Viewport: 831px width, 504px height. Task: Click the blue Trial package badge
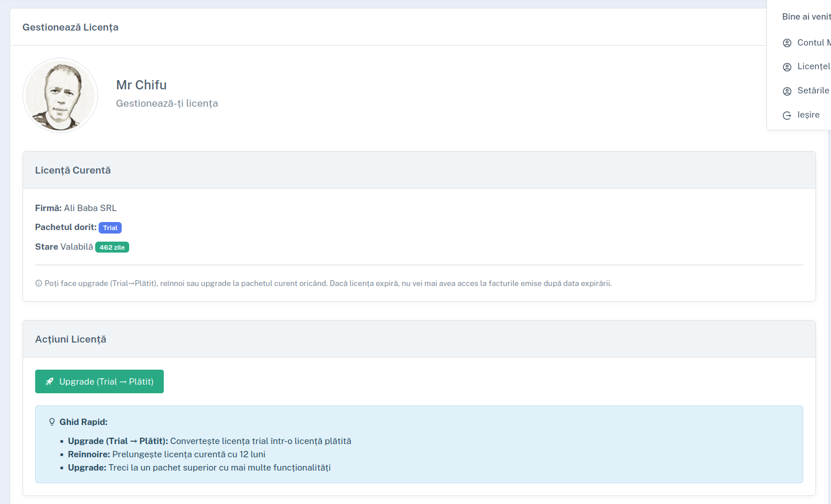[x=110, y=228]
